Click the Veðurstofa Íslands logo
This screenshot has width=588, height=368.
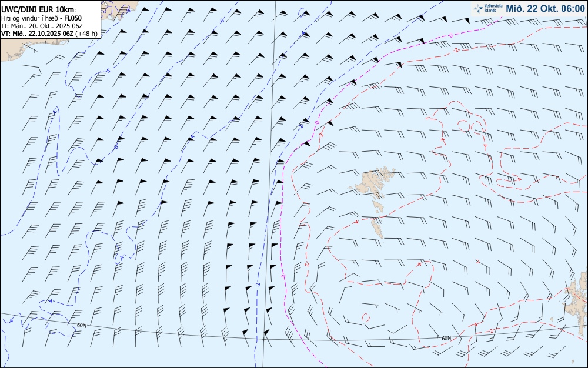[488, 8]
